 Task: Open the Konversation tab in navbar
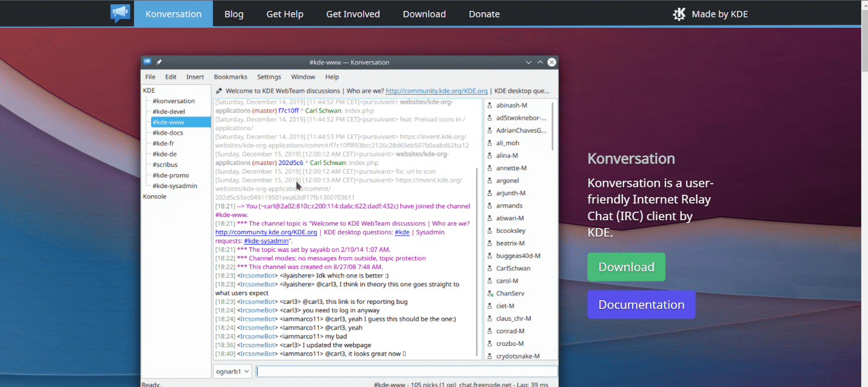(173, 13)
